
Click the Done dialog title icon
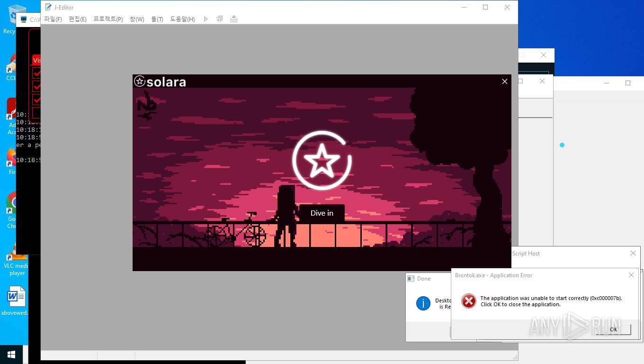tap(411, 279)
